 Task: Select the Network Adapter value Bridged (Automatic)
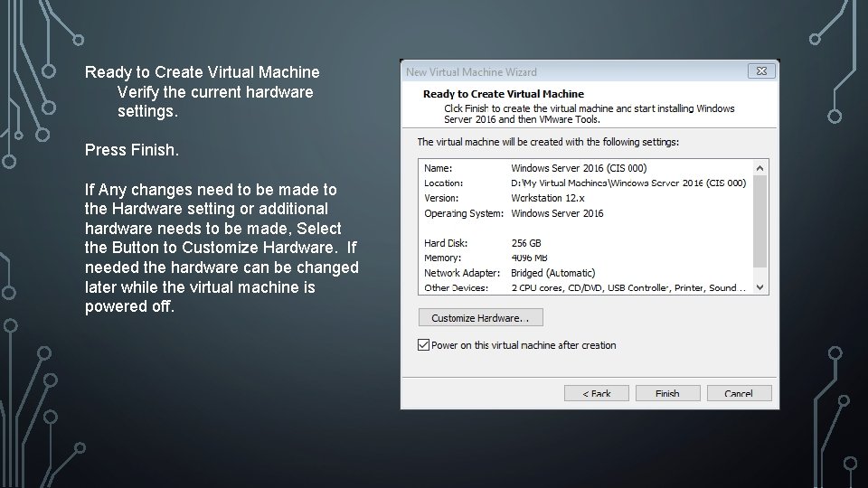[x=553, y=273]
